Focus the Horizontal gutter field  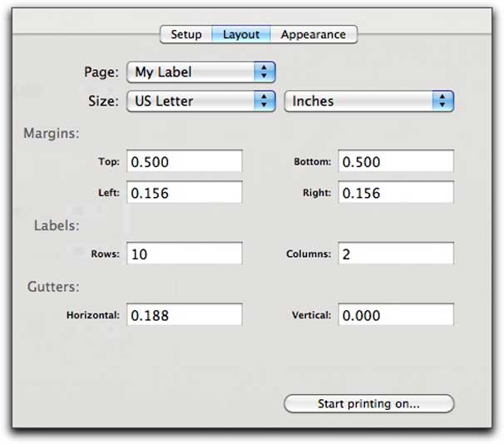[x=184, y=314]
